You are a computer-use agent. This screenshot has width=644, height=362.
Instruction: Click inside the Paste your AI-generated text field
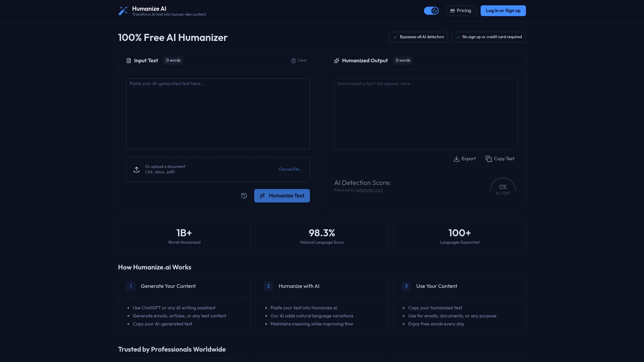[218, 114]
